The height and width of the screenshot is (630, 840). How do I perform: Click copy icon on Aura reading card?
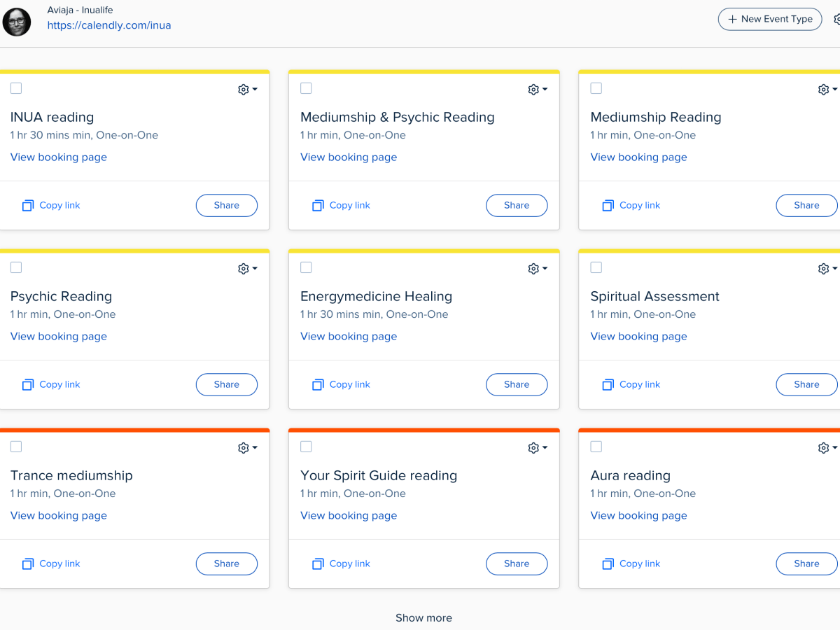pos(608,564)
